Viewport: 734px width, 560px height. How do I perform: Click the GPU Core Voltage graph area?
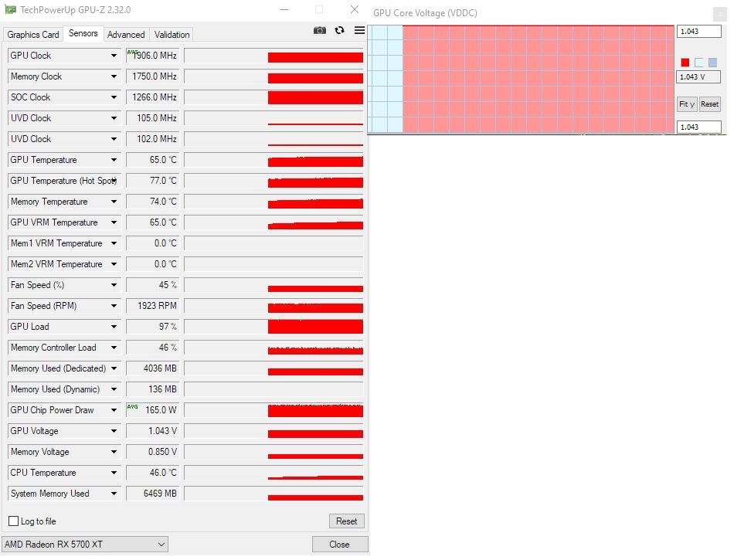521,79
